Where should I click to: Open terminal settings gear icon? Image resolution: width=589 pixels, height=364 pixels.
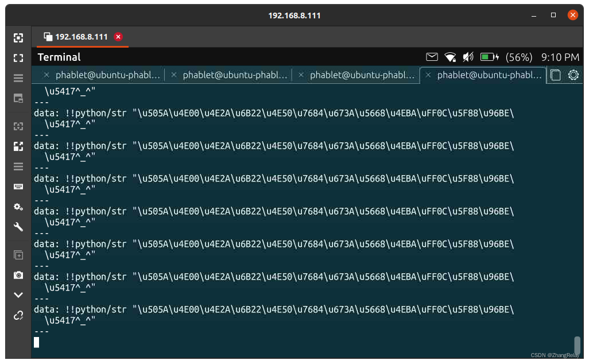[x=573, y=75]
